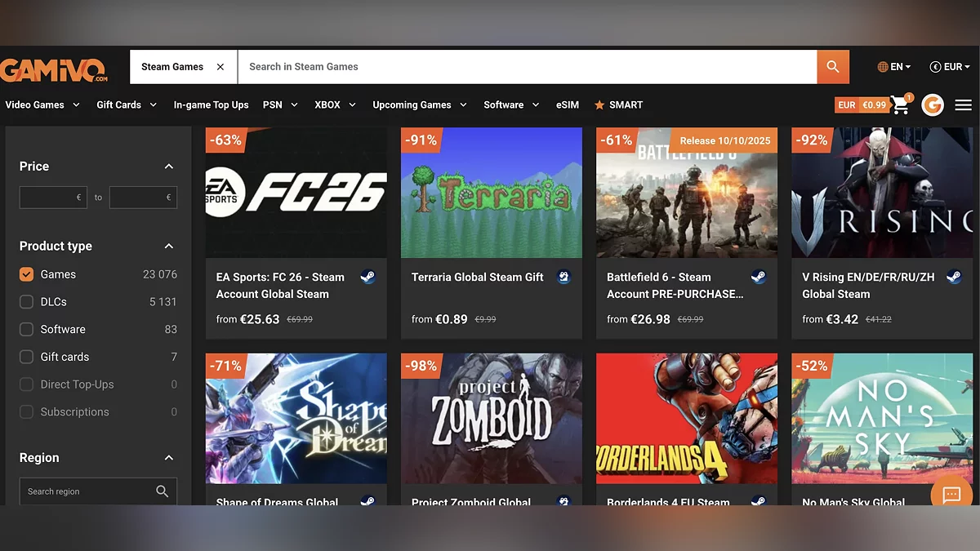Viewport: 980px width, 551px height.
Task: Uncheck the Games checkbox
Action: coord(26,274)
